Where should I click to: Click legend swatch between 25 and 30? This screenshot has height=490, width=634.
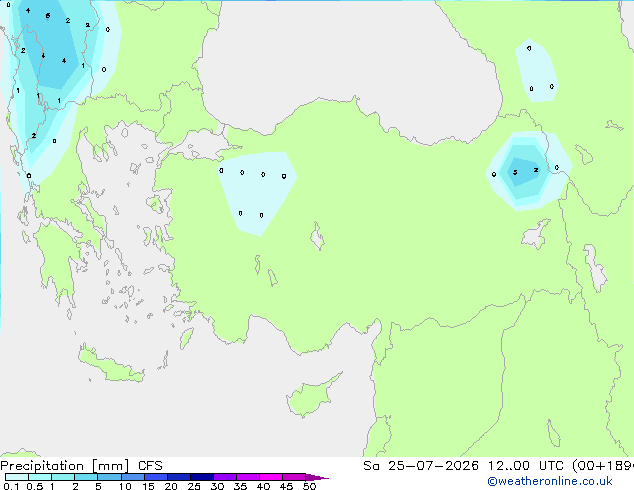click(202, 477)
